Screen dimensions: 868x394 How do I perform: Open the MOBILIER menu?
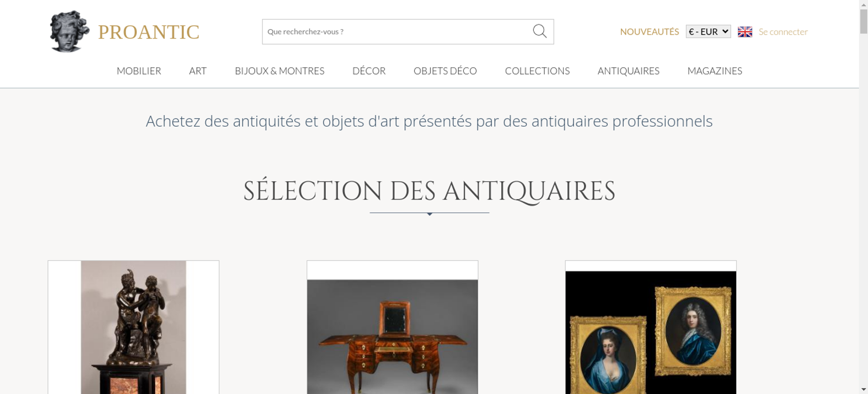click(139, 71)
